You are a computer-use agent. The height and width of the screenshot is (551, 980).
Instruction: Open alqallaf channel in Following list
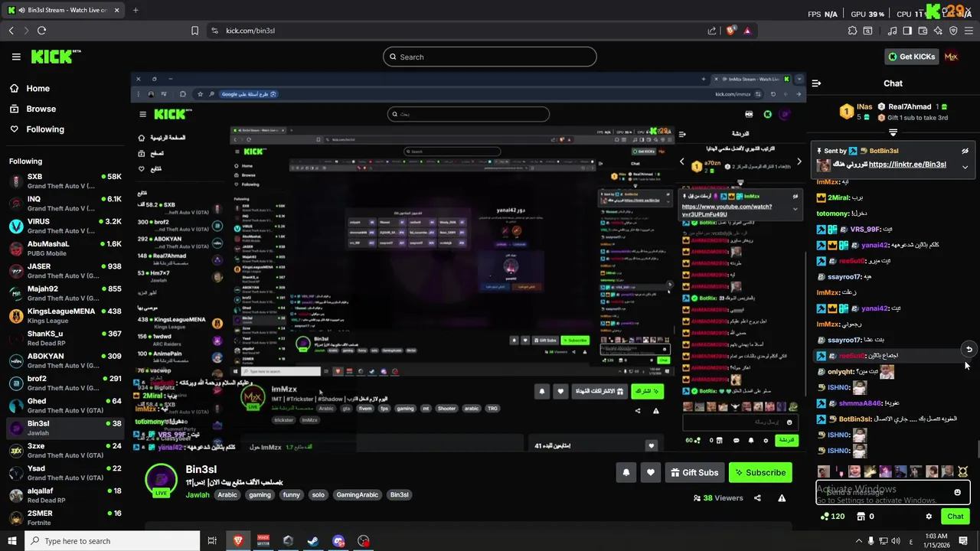tap(65, 496)
